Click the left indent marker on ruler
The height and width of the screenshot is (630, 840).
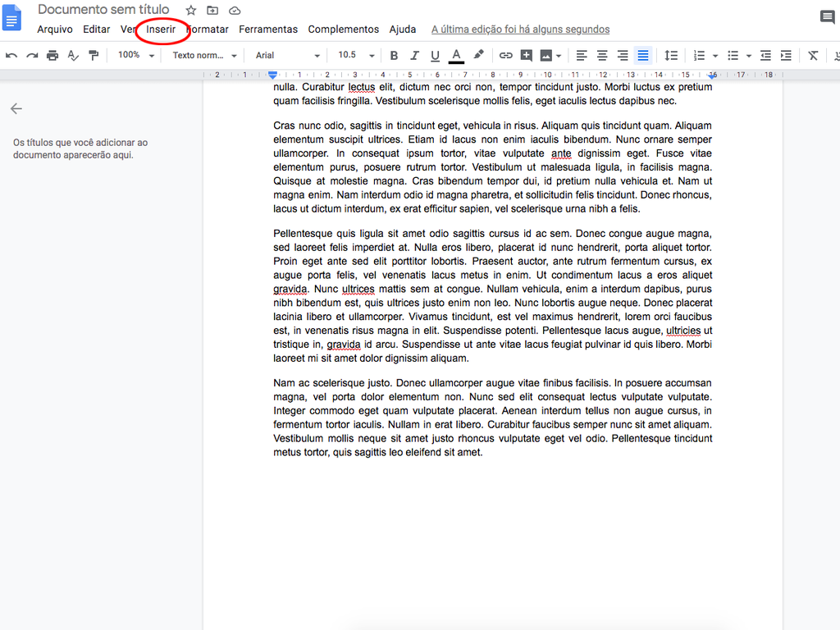[x=272, y=75]
